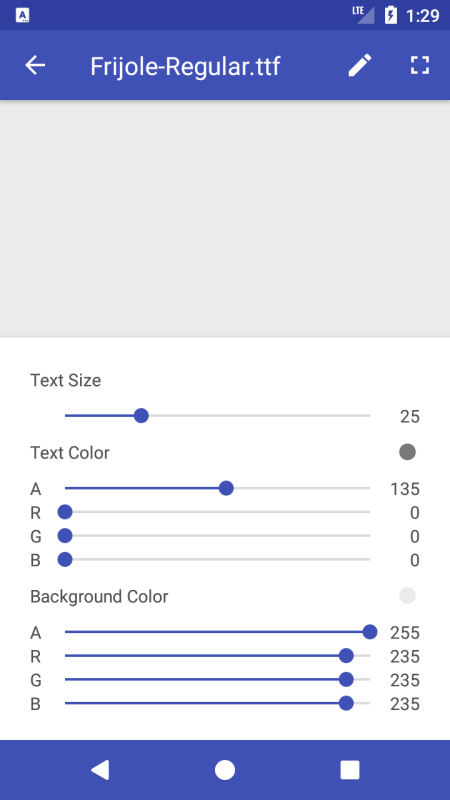Tap Android recent apps square
Image resolution: width=450 pixels, height=800 pixels.
point(349,769)
